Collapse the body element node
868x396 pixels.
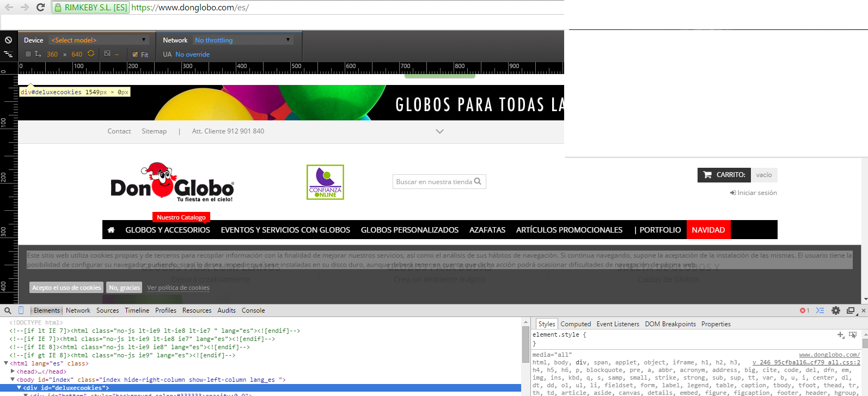click(x=13, y=380)
